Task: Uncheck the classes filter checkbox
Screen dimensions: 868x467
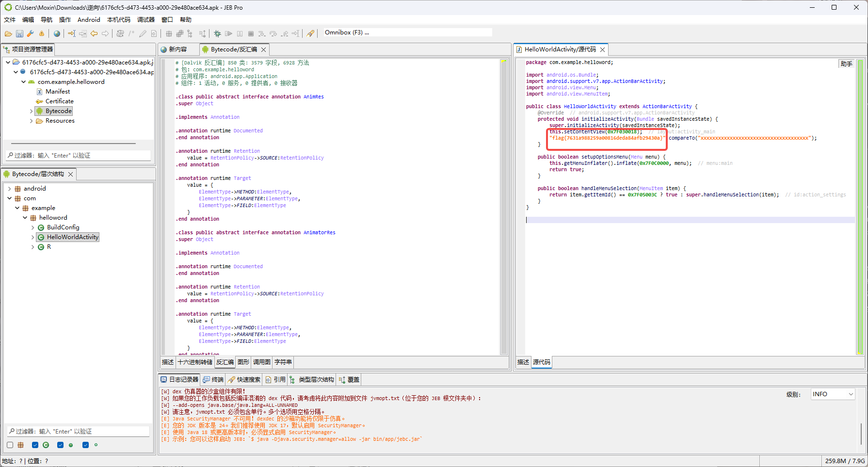Action: [35, 445]
